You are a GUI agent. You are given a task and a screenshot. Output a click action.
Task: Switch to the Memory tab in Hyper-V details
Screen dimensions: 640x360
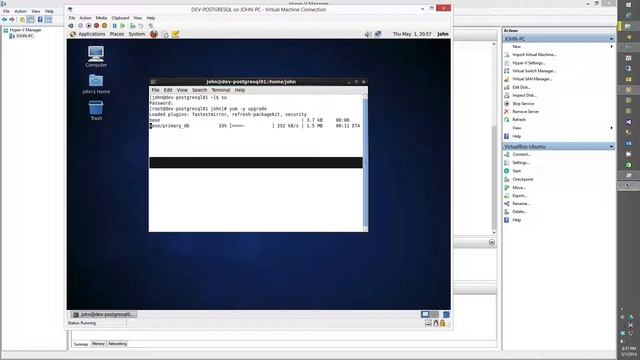tap(98, 344)
